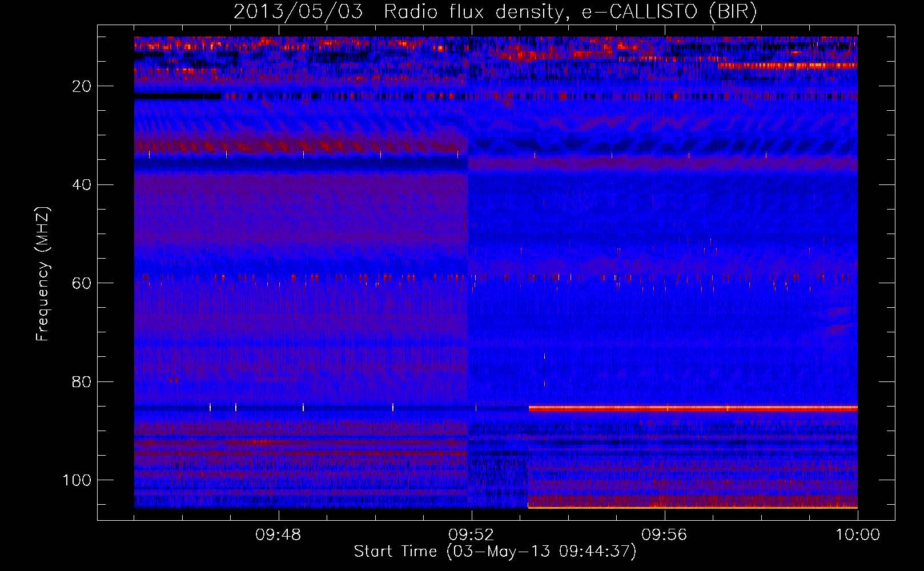Click the 20 frequency tick label
The width and height of the screenshot is (924, 571).
tap(82, 86)
